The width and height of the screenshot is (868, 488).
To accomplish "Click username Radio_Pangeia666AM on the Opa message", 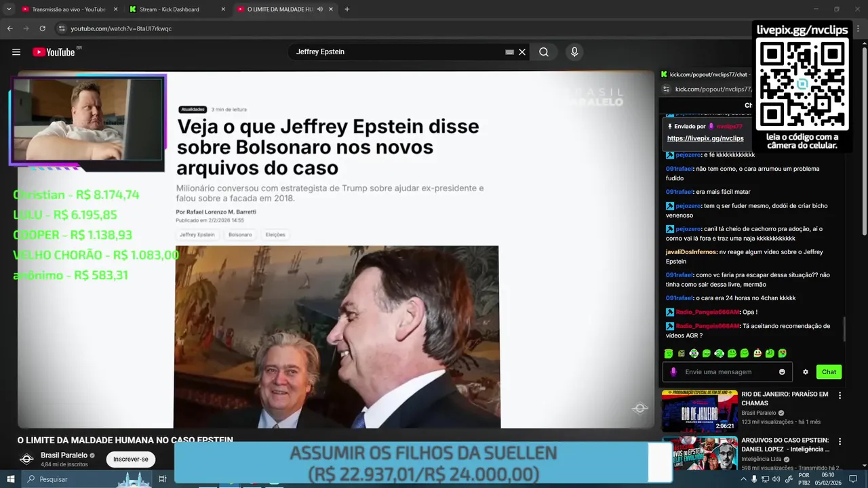I will (x=707, y=312).
